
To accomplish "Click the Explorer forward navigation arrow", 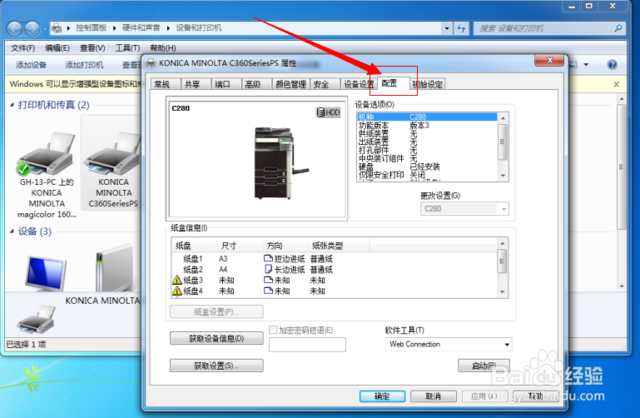I will (32, 29).
